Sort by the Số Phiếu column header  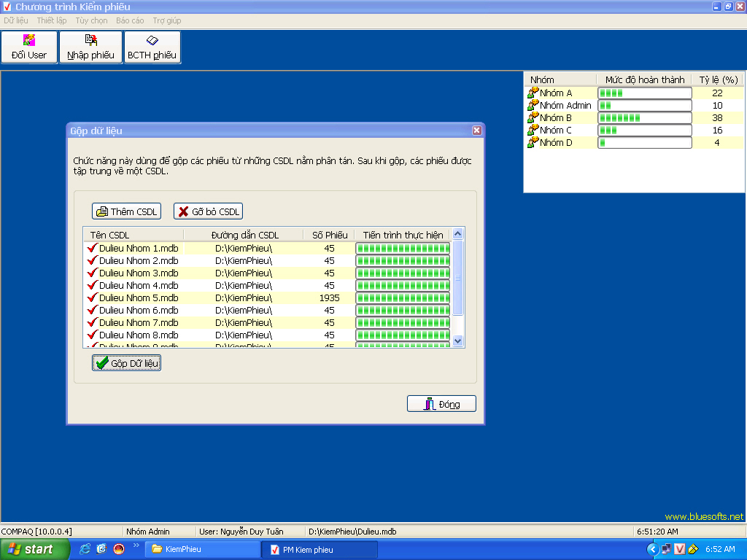329,235
